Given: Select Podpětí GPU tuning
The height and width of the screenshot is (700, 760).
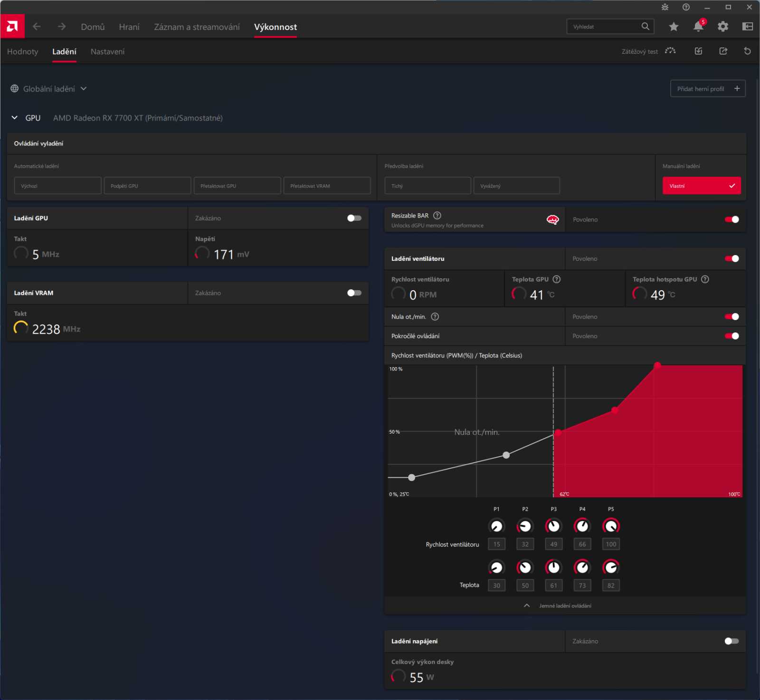Looking at the screenshot, I should [x=147, y=186].
